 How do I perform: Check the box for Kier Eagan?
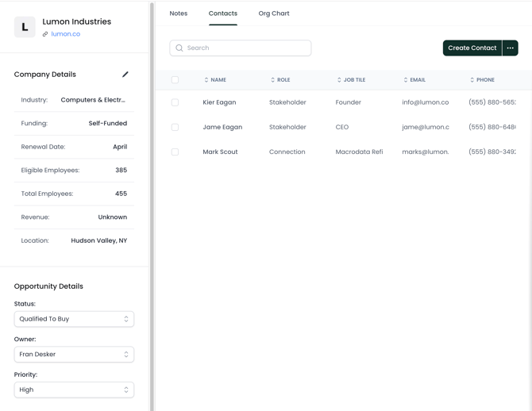coord(175,102)
